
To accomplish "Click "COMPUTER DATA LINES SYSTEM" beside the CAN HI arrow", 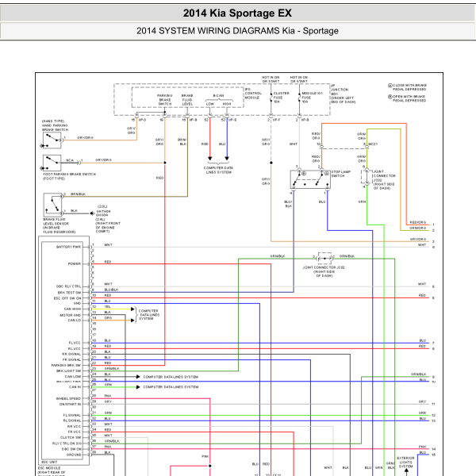I will [x=171, y=387].
